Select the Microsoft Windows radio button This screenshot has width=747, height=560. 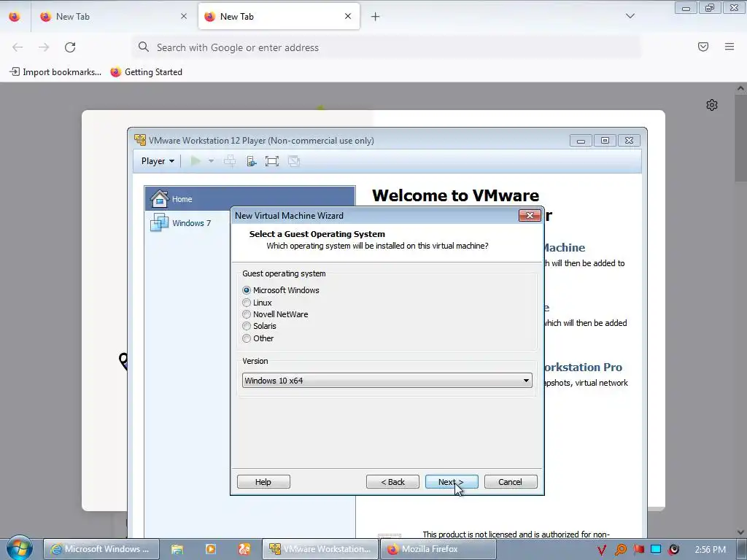247,290
